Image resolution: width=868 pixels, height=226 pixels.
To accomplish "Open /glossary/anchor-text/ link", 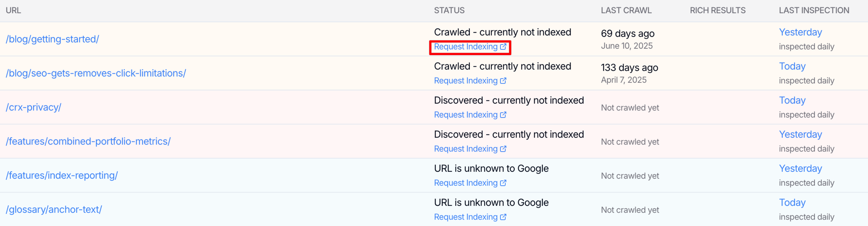I will [x=54, y=209].
